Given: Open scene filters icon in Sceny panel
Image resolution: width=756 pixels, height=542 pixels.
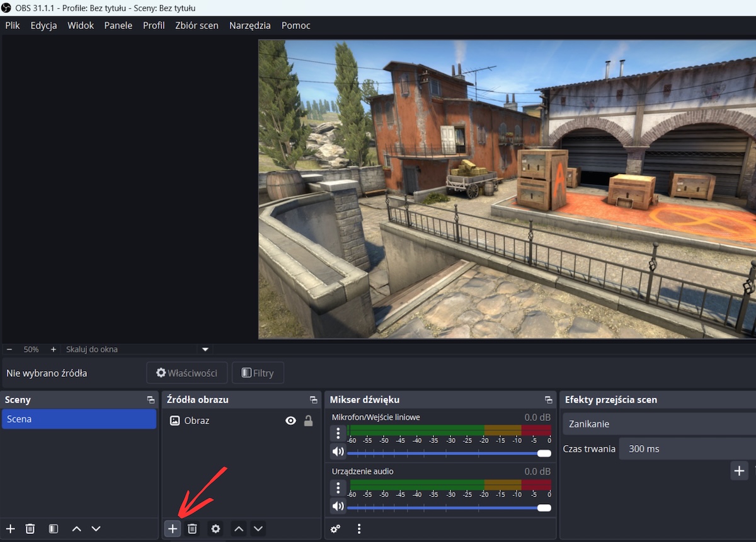Looking at the screenshot, I should [54, 529].
